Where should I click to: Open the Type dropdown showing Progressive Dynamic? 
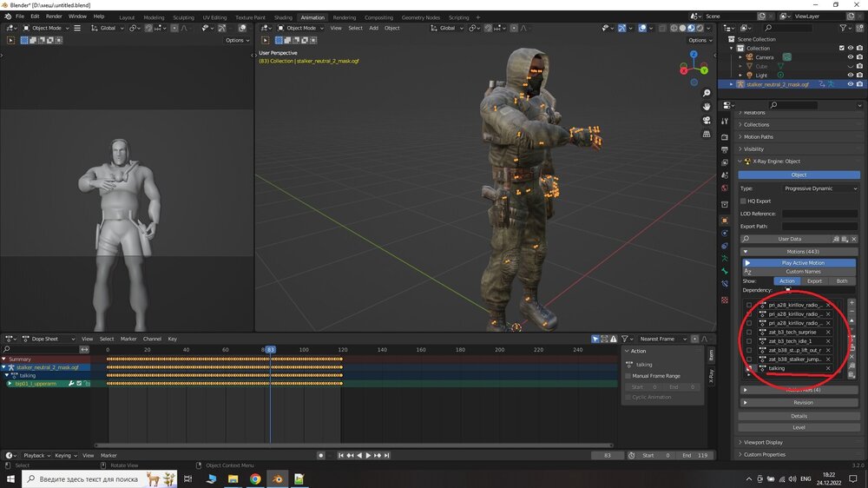click(x=820, y=188)
